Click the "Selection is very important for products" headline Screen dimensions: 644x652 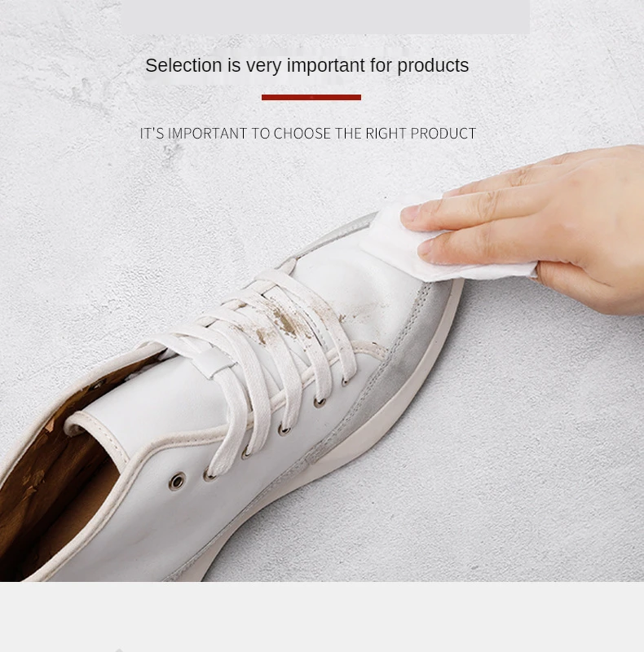coord(307,66)
